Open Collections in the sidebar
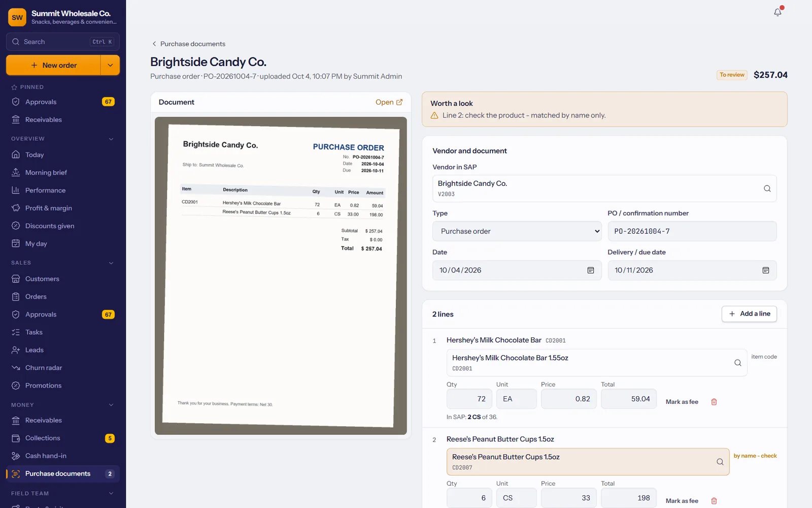Image resolution: width=812 pixels, height=508 pixels. 63,438
